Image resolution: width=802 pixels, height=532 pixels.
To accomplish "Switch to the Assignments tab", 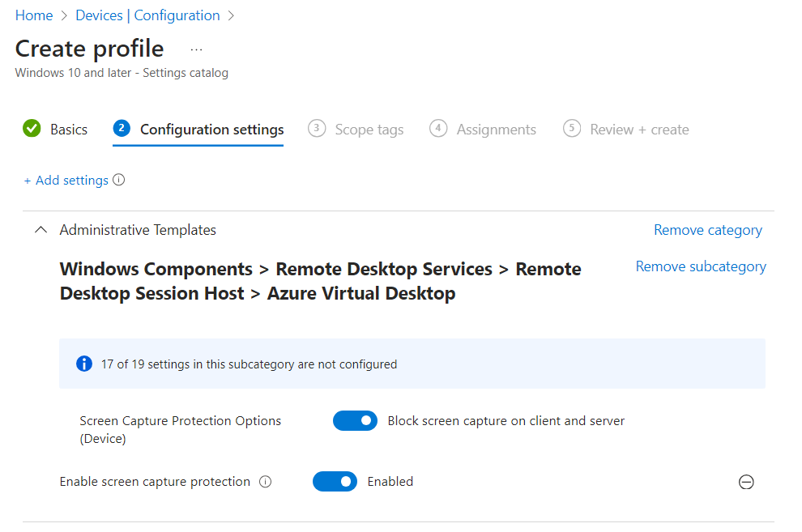I will click(x=496, y=130).
